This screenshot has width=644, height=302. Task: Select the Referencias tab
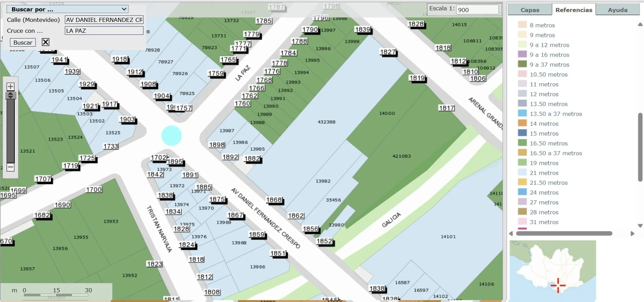574,10
